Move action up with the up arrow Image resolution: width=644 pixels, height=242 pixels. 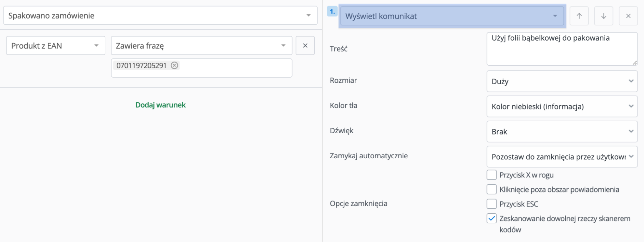coord(579,16)
